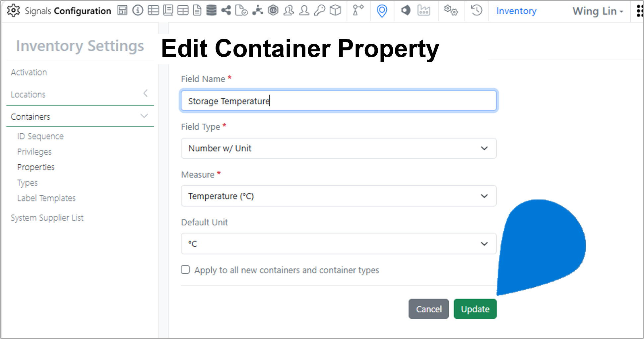Toggle Apply to all new containers checkbox

coord(185,269)
